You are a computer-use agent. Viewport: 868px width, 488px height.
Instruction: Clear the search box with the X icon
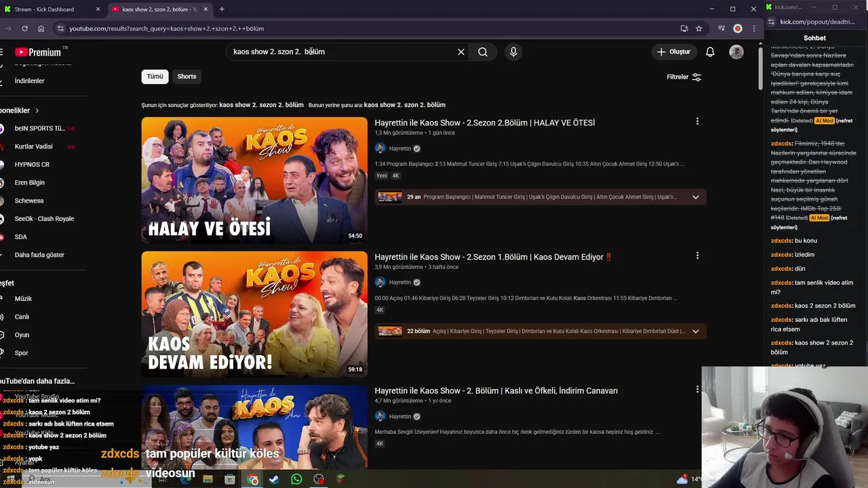tap(461, 52)
